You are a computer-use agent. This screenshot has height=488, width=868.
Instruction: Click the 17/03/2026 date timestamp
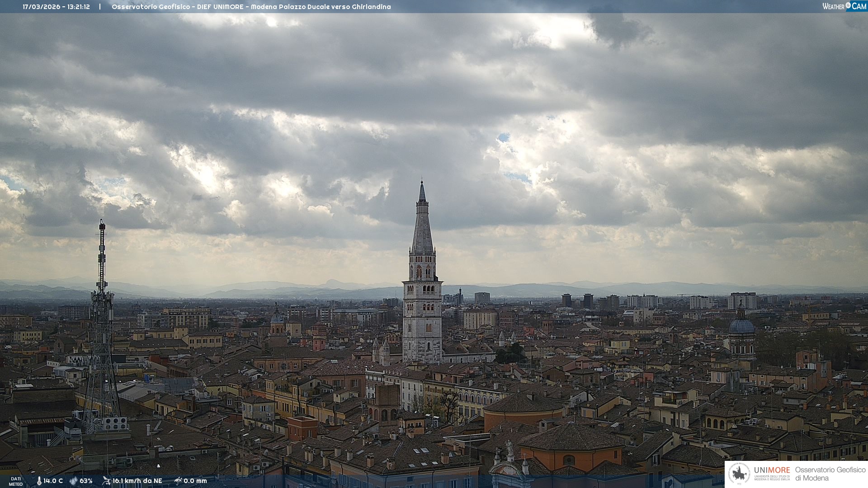[x=42, y=7]
